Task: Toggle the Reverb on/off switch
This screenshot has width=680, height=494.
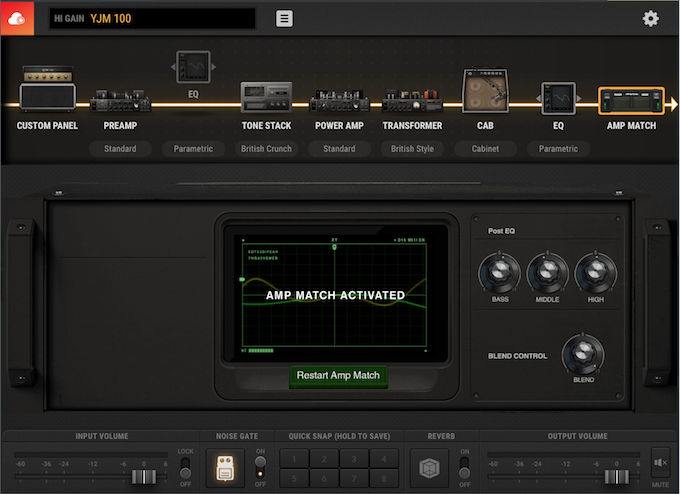Action: tap(464, 468)
